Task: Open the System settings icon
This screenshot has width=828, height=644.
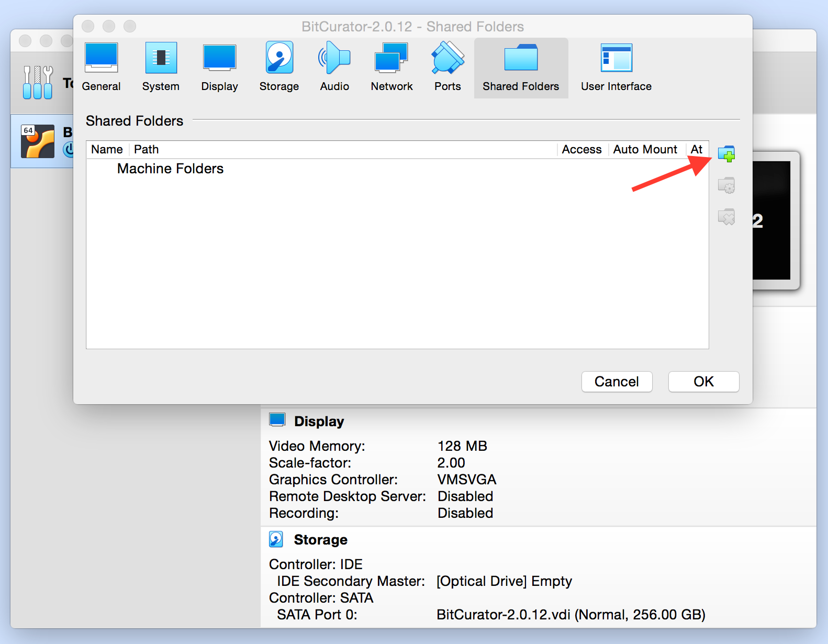Action: [161, 58]
